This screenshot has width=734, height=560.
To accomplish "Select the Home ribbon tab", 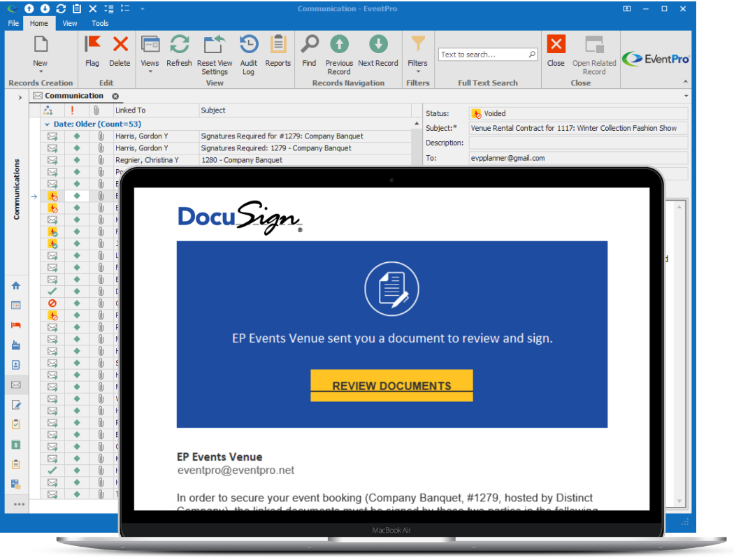I will [39, 23].
